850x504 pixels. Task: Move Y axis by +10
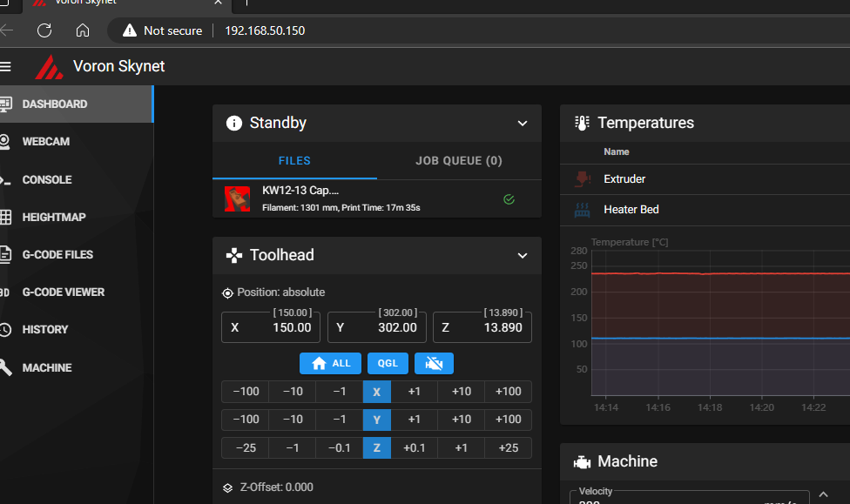(462, 420)
